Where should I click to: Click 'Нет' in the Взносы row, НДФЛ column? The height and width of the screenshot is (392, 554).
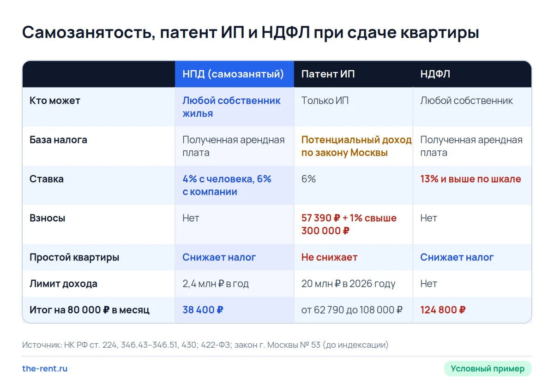tap(428, 218)
